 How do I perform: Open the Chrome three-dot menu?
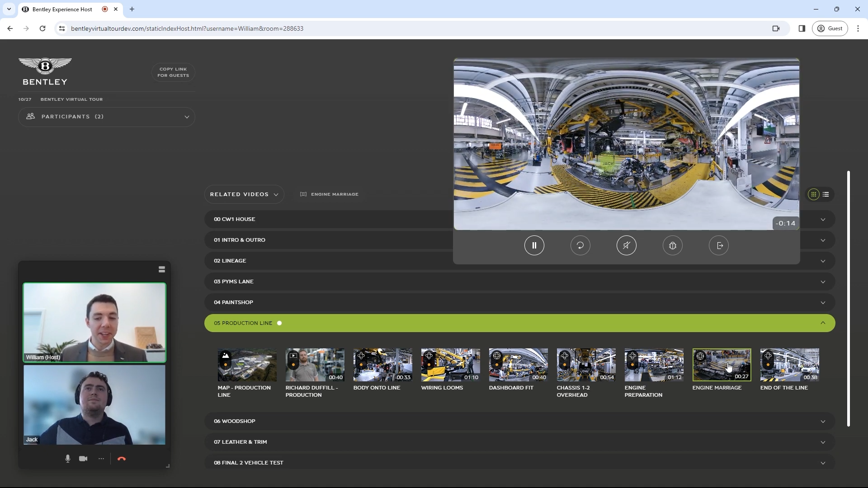tap(858, 28)
